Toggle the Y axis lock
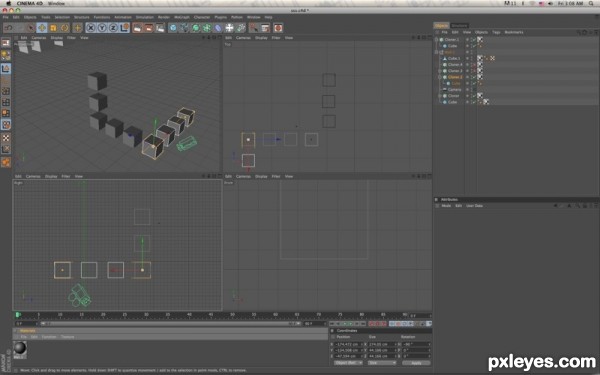600x375 pixels. tap(102, 28)
